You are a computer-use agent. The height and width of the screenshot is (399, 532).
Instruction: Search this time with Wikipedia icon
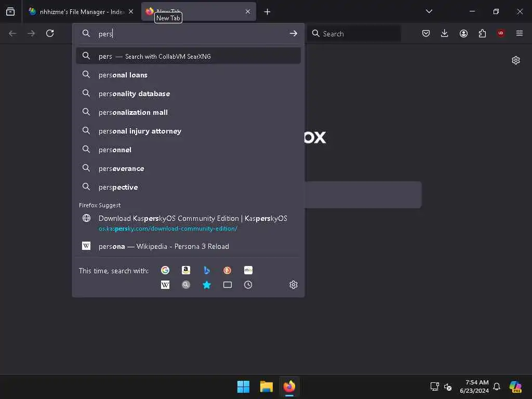165,285
